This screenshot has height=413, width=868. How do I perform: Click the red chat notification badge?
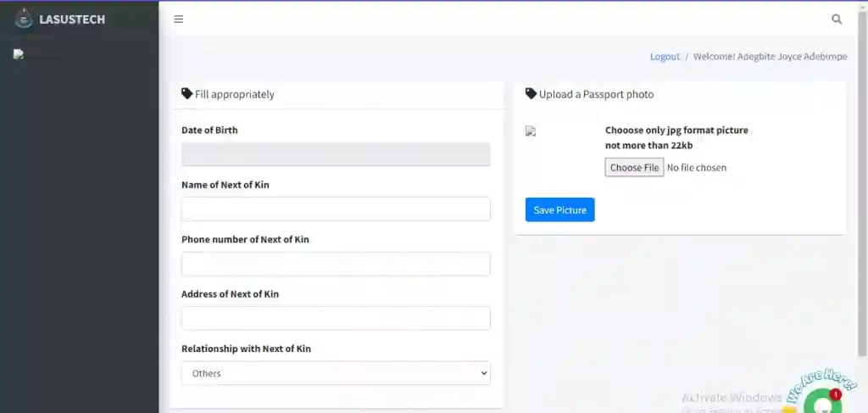click(x=835, y=394)
